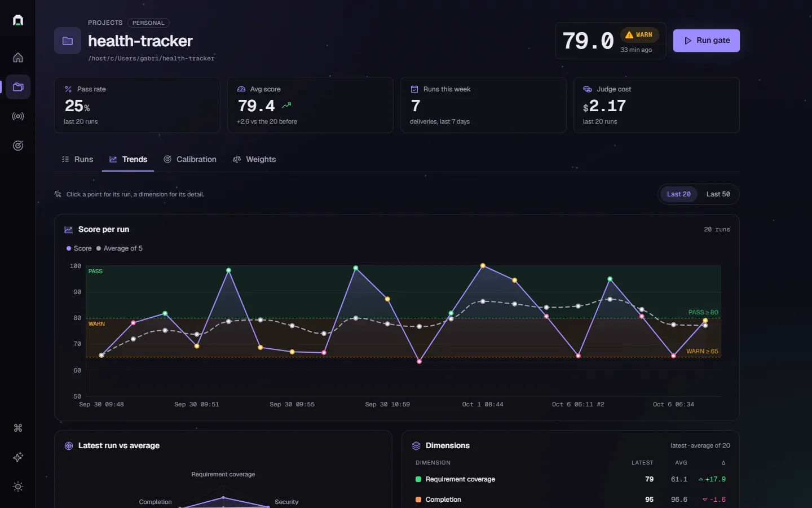This screenshot has width=812, height=508.
Task: Click the chart icon beside Score per run
Action: 69,230
